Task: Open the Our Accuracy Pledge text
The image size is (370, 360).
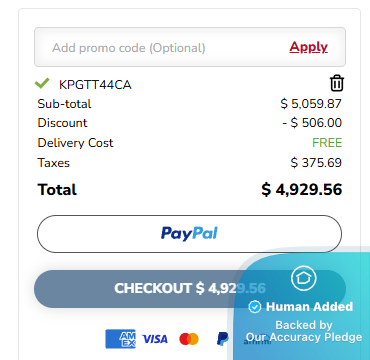Action: (304, 337)
